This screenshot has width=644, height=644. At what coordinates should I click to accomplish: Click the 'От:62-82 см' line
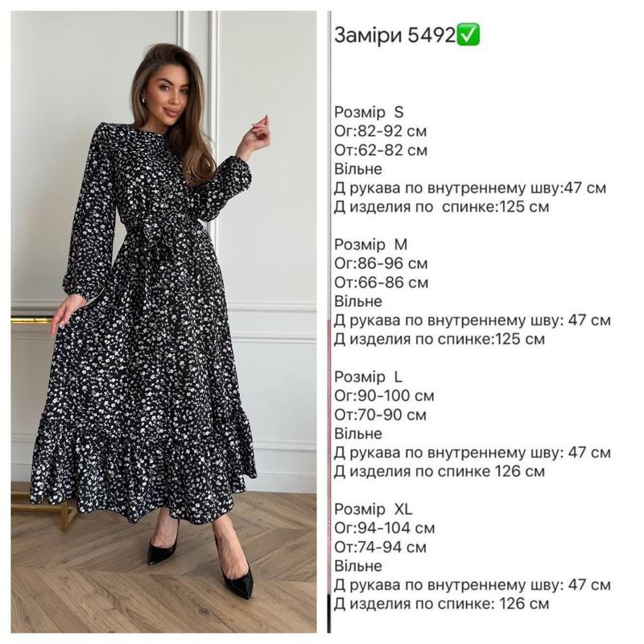[381, 151]
